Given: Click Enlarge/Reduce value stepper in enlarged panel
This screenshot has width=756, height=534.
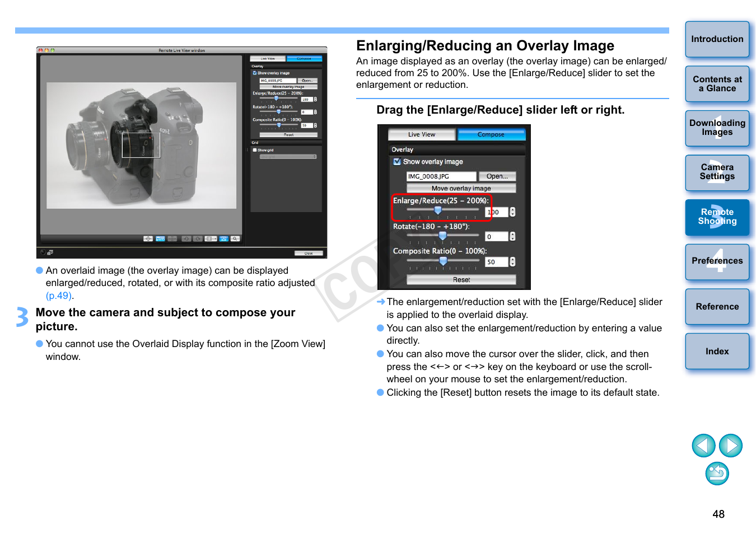Looking at the screenshot, I should point(512,212).
